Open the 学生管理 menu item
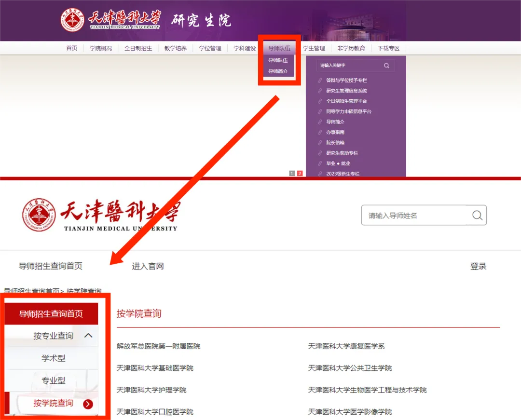 [314, 49]
